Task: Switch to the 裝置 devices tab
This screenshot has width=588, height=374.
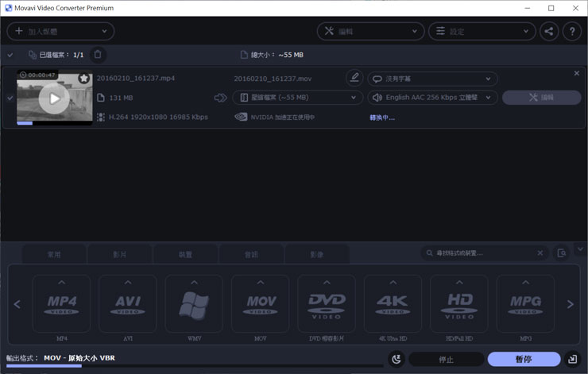Action: pos(186,254)
